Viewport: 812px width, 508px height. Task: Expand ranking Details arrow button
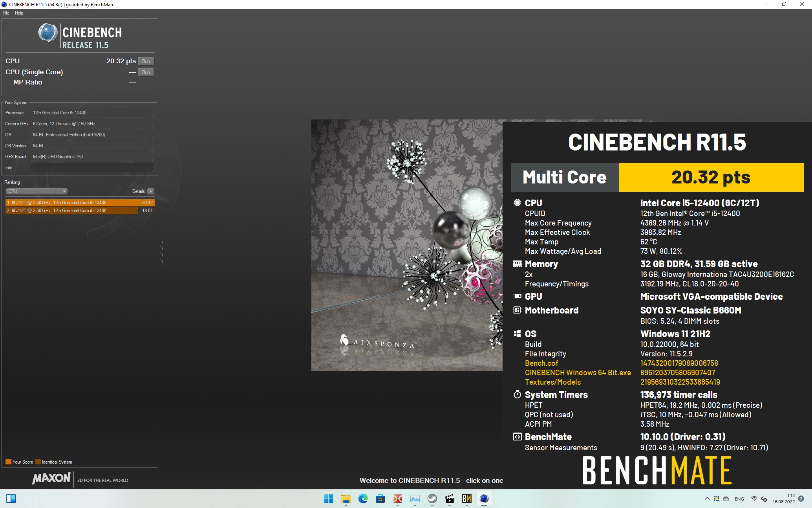(151, 191)
